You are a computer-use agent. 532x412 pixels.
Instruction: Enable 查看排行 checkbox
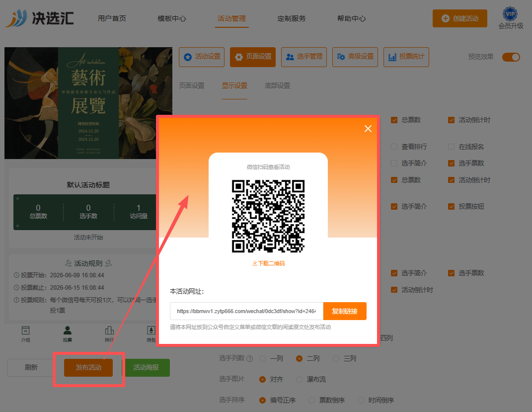(x=394, y=147)
